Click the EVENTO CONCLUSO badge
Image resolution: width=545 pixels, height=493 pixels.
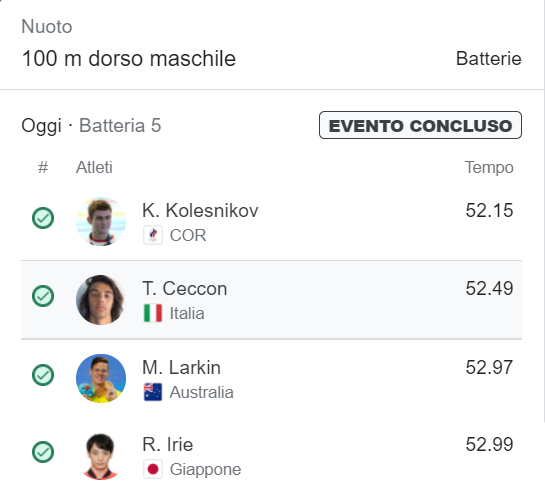coord(420,125)
